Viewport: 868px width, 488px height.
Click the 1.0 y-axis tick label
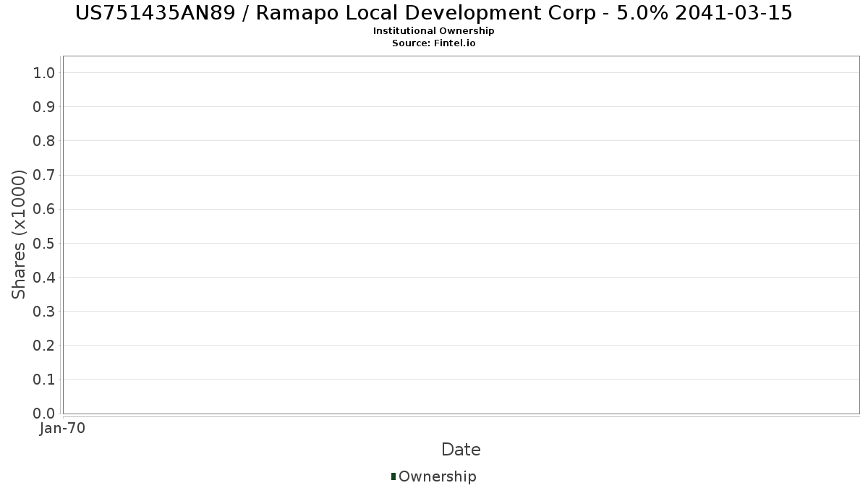(x=44, y=72)
